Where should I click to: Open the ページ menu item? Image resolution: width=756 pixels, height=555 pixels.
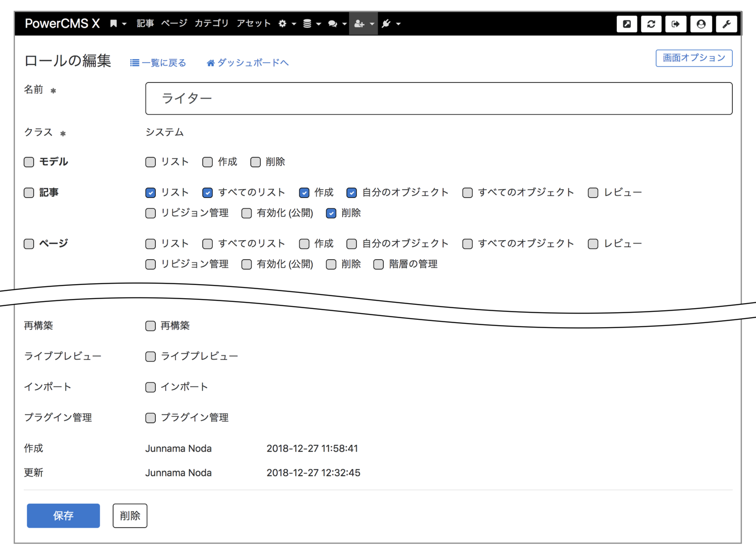174,23
